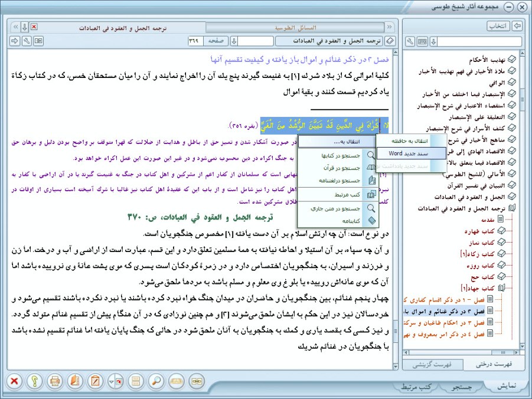
Task: Click the magnifier icon for جستجو در کتابها
Action: click(x=371, y=155)
